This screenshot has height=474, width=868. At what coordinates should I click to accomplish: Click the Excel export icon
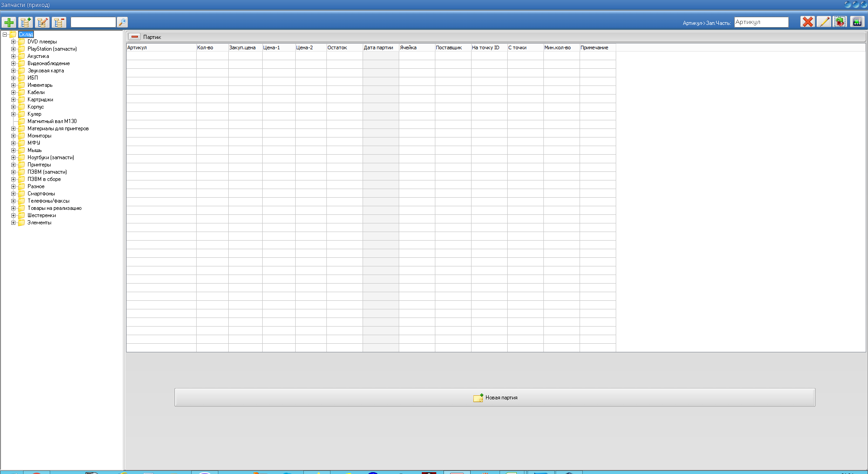click(857, 22)
